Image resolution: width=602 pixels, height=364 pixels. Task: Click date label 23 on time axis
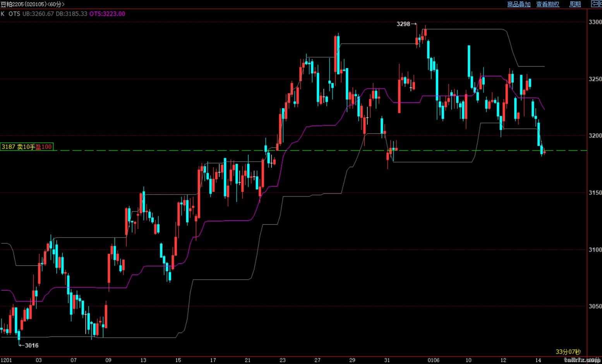point(283,360)
